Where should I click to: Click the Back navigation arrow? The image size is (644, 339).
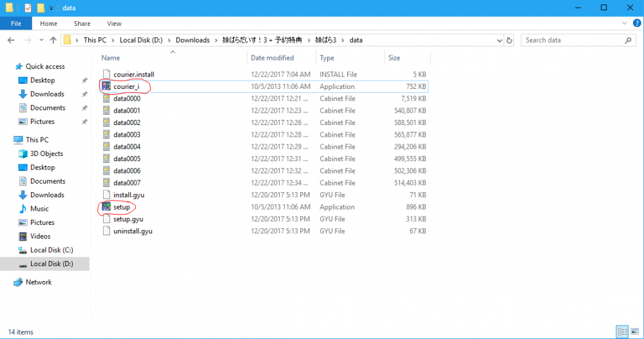coord(10,40)
